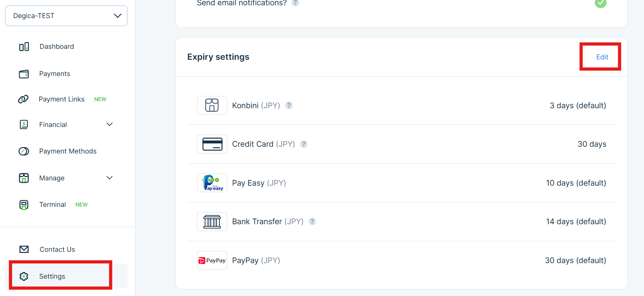Click the Payment Links chain icon
This screenshot has height=296, width=644.
[23, 99]
